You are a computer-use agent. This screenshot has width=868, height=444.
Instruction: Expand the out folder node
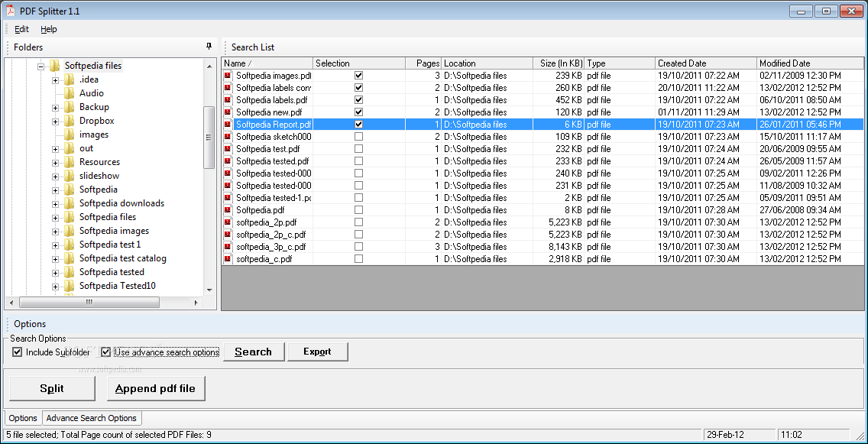pos(55,149)
